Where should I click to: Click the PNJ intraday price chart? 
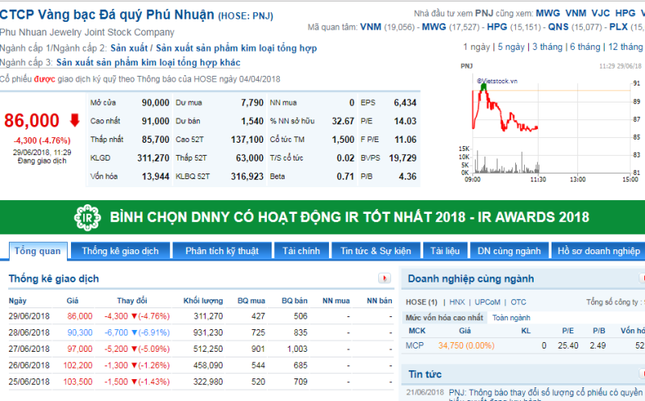click(x=550, y=123)
